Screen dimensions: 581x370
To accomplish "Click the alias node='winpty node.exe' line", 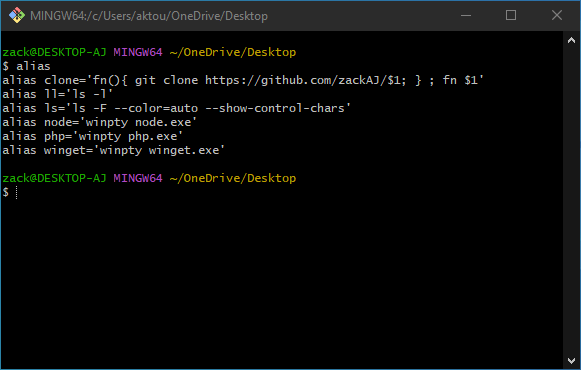I will [x=99, y=122].
